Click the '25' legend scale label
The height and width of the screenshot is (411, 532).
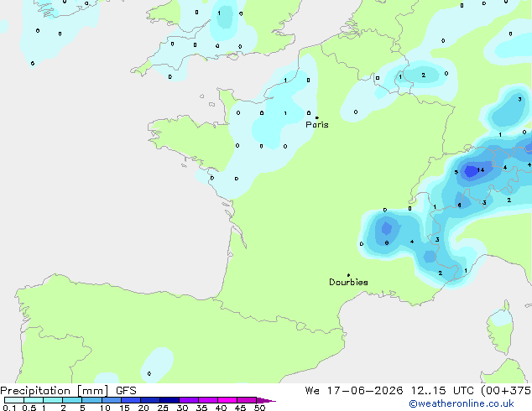(163, 408)
